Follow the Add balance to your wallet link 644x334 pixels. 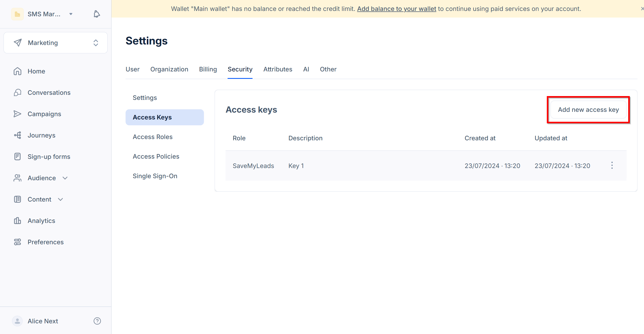point(397,9)
